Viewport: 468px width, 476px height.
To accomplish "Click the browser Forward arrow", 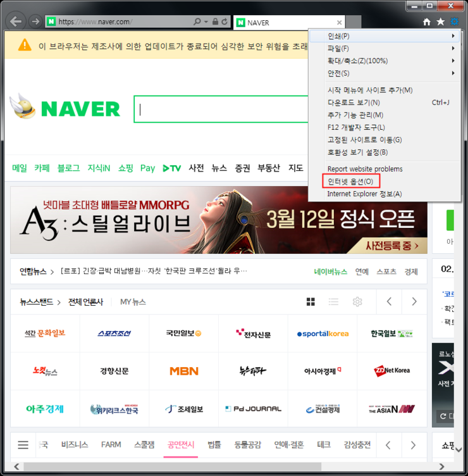I will point(35,22).
